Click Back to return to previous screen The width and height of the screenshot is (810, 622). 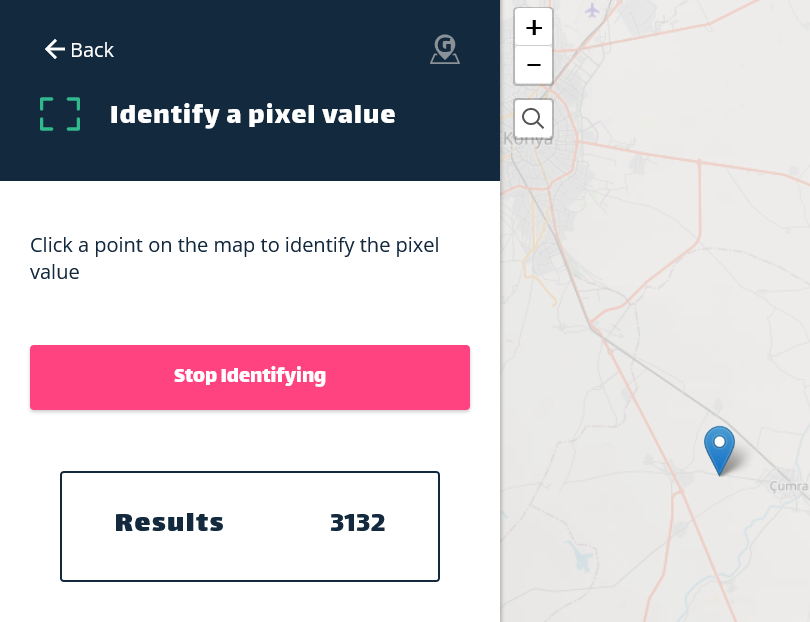point(91,49)
